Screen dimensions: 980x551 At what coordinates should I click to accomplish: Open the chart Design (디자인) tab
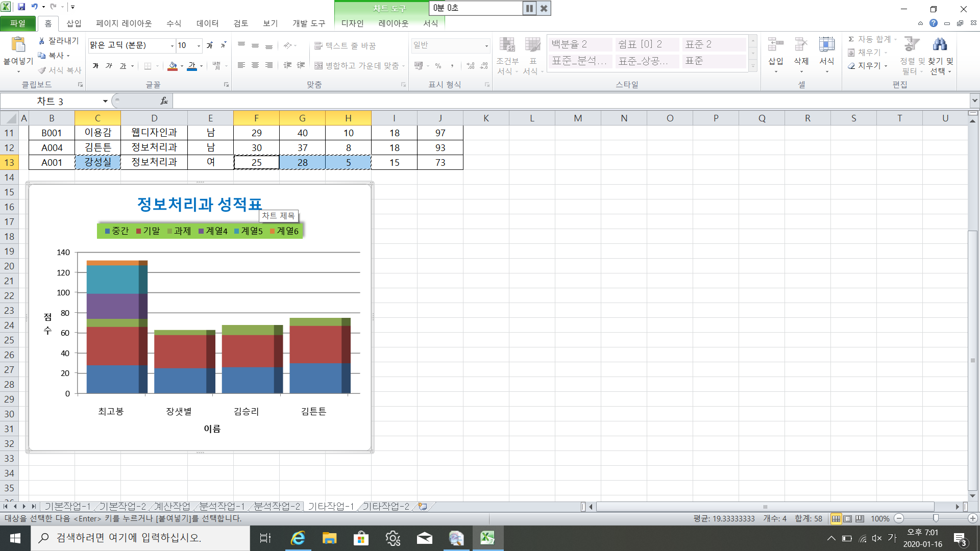352,23
